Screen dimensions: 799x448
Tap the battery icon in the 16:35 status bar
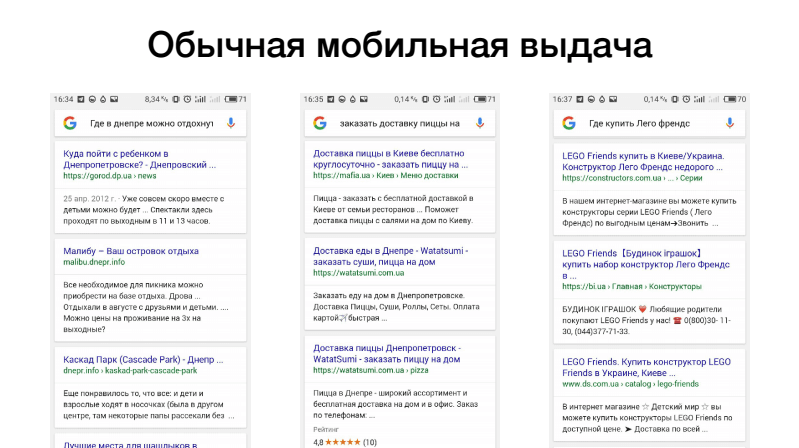click(x=480, y=99)
